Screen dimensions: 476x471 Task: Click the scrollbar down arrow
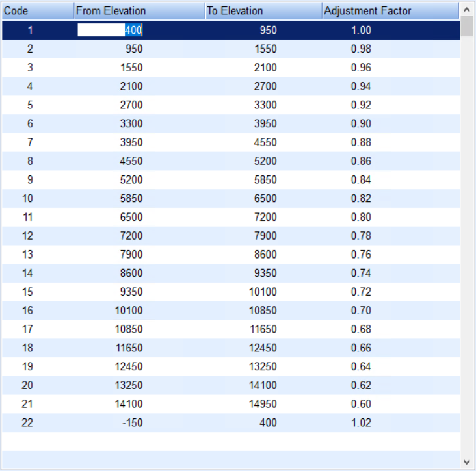coord(467,462)
